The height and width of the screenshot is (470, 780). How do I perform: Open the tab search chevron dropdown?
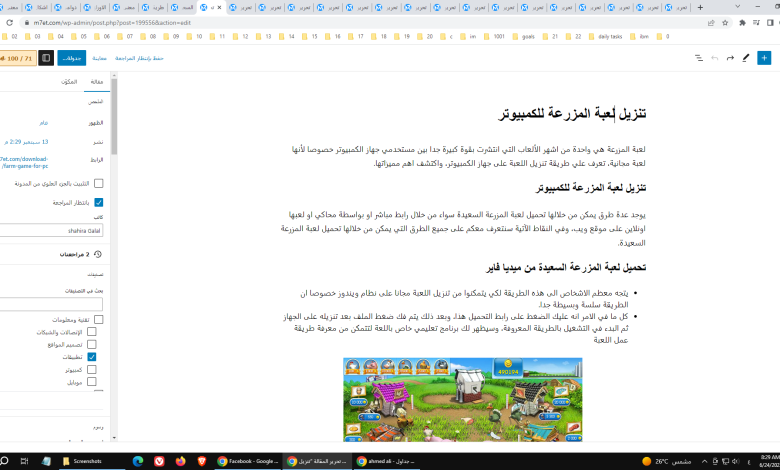click(x=738, y=7)
